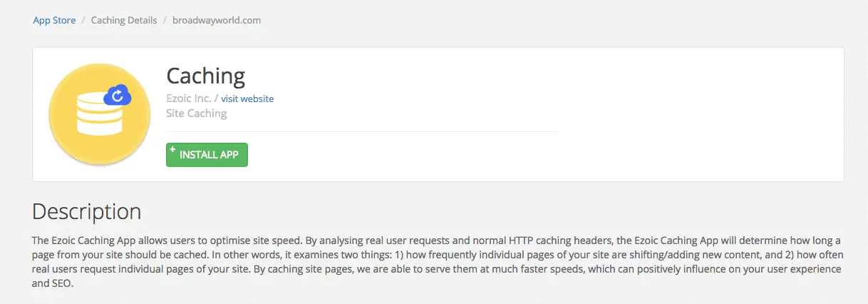Click the slash after App Store breadcrumb
The image size is (868, 304).
83,20
